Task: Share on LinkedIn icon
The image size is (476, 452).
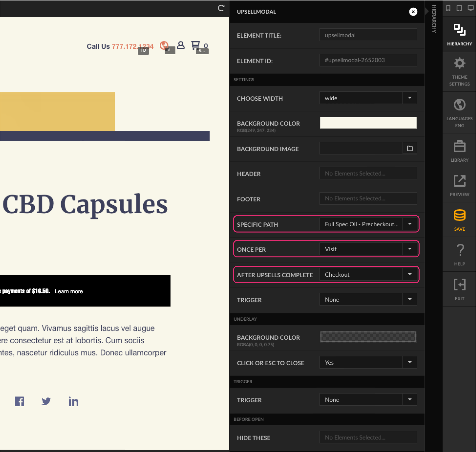Action: click(73, 401)
